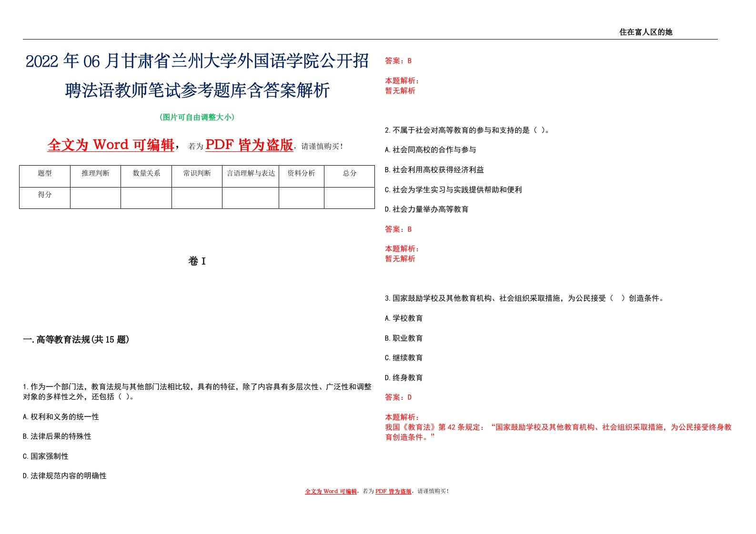Click the title's second line 聘法语教师笔试参考题库含答案解析

[x=197, y=90]
